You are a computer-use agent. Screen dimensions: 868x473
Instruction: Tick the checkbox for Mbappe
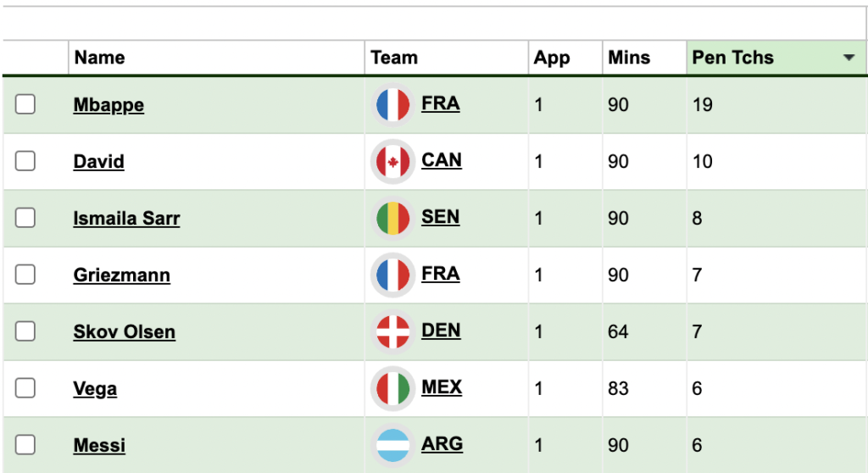(25, 104)
